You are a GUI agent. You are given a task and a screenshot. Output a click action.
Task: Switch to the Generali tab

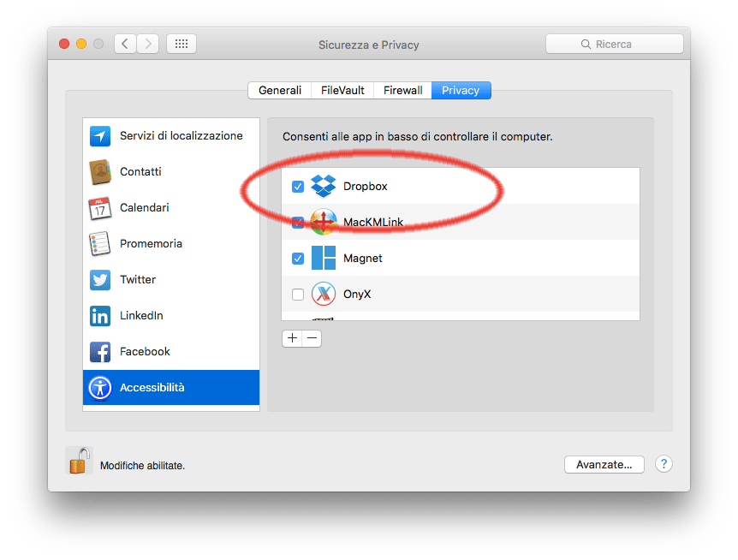tap(280, 90)
